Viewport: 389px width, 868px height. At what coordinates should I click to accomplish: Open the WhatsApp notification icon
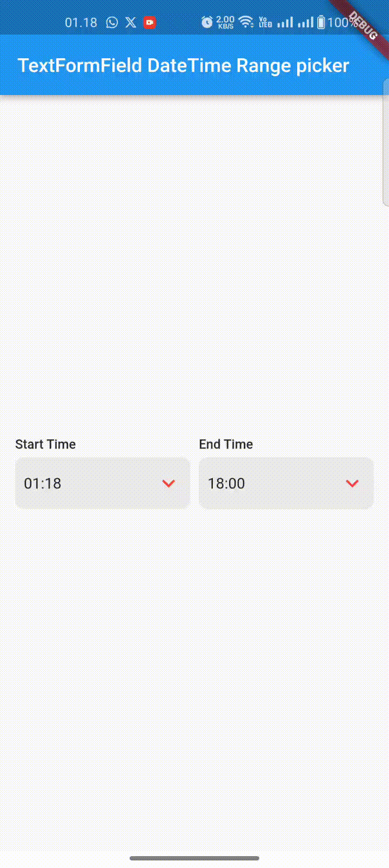pos(112,22)
